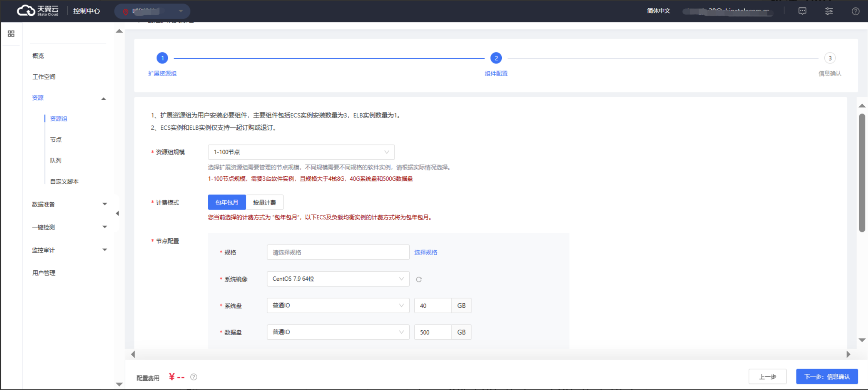Open the grid apps menu icon

click(x=11, y=34)
